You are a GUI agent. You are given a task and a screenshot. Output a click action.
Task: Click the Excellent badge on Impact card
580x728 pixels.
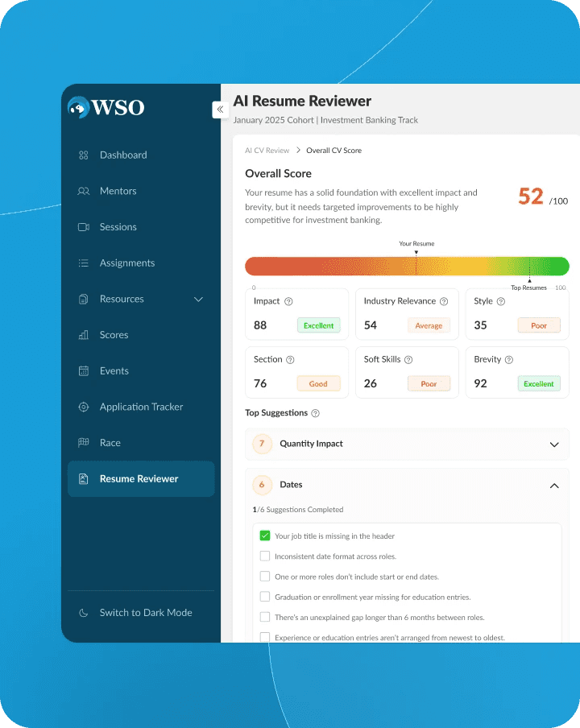click(x=318, y=325)
